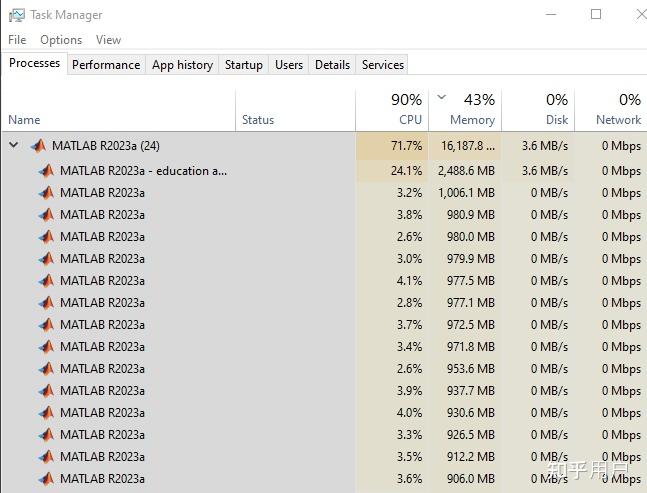The width and height of the screenshot is (647, 493).
Task: Open the View menu
Action: tap(109, 40)
